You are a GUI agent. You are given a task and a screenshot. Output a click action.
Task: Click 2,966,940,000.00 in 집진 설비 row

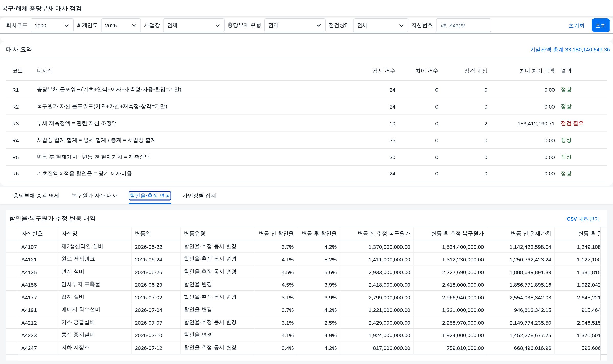[463, 298]
